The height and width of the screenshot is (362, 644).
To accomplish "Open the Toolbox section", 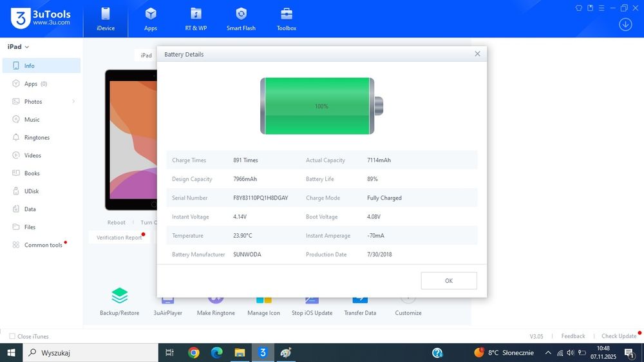I will point(287,19).
